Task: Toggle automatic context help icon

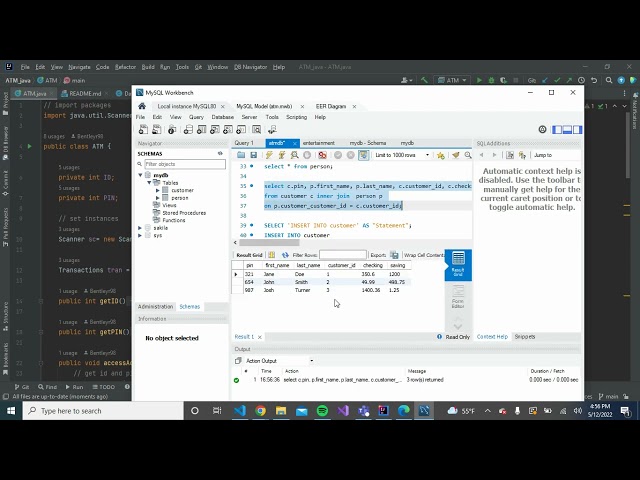Action: pos(522,155)
